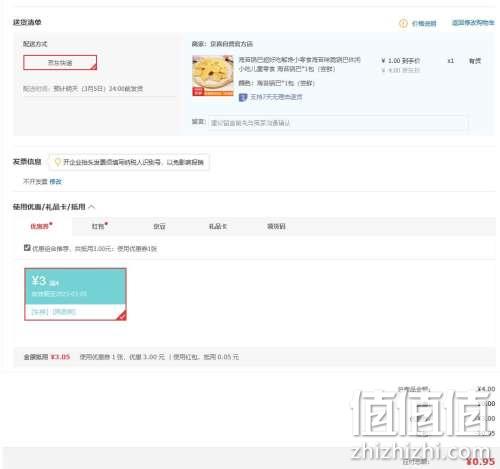The height and width of the screenshot is (469, 500).
Task: Open the 礼品卡 tab
Action: tap(218, 226)
